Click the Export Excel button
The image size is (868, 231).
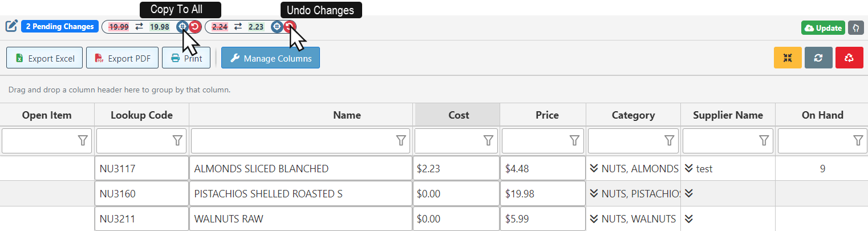coord(44,58)
